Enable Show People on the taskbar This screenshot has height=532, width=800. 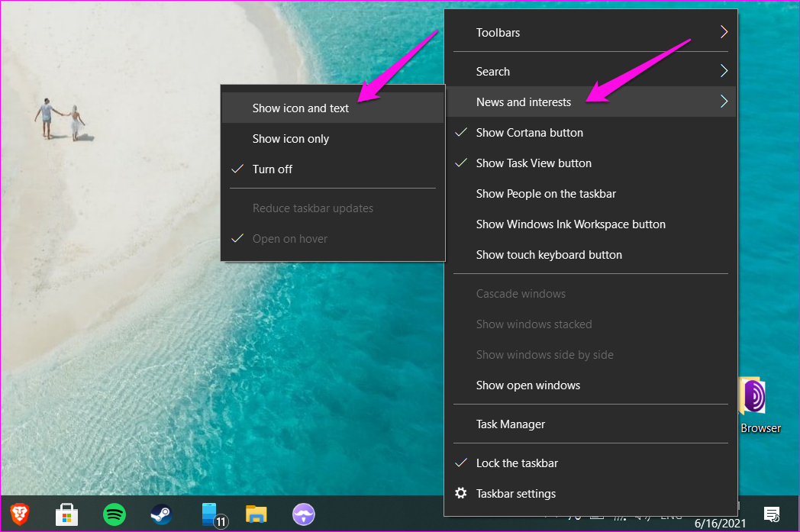pos(546,193)
